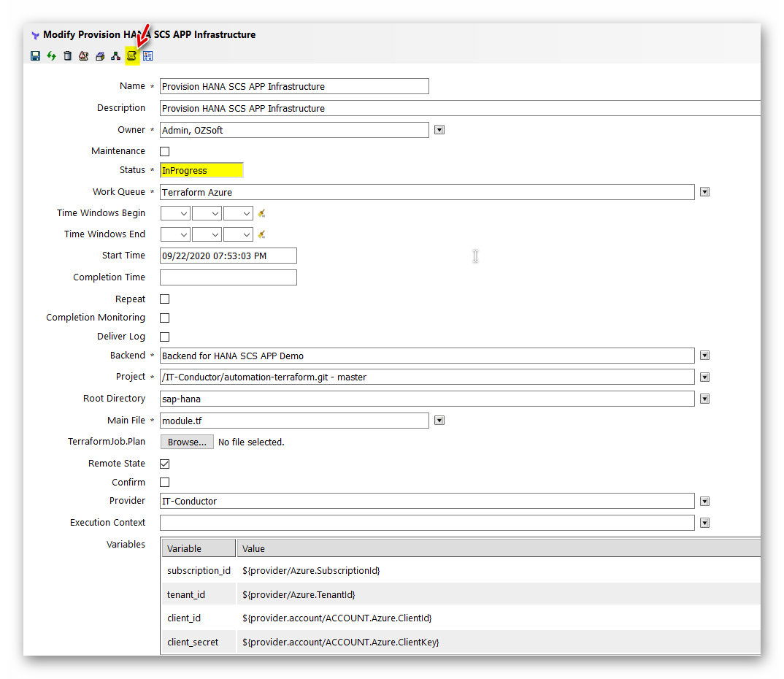Click the Value column header
The height and width of the screenshot is (679, 784).
(499, 548)
